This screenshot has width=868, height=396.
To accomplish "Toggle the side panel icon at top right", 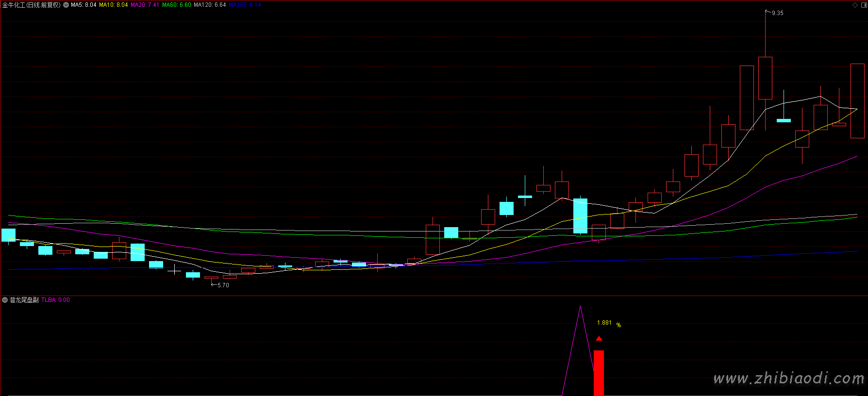I will coord(863,5).
